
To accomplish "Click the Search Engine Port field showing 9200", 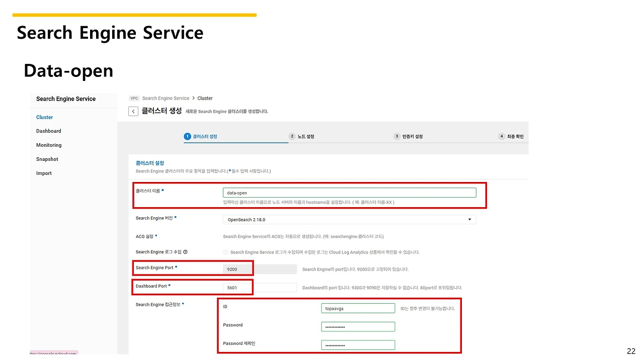I will click(260, 269).
